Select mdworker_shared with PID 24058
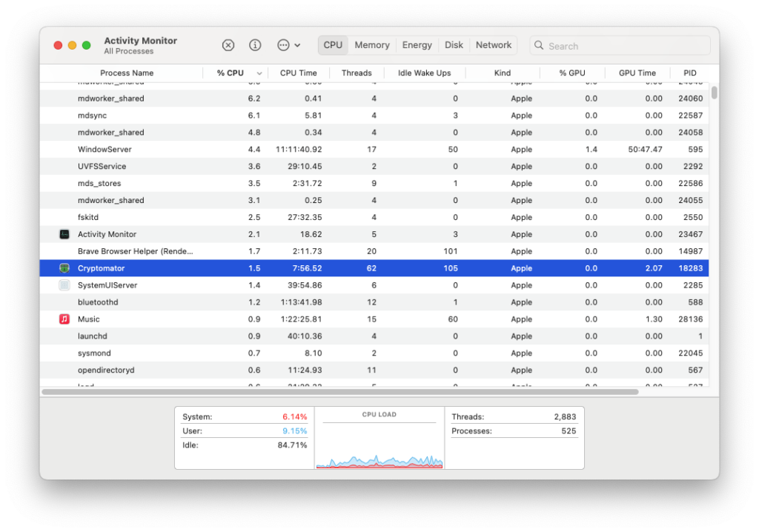Screen dimensions: 759x532 [374, 132]
